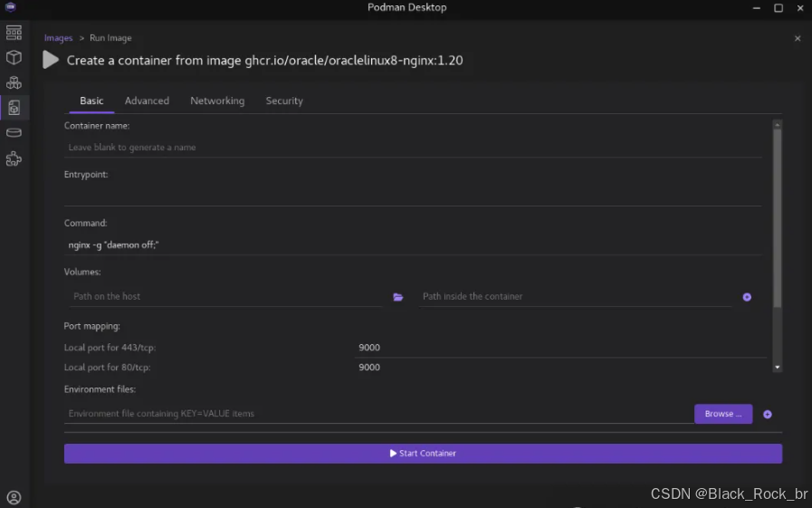Minimize the Podman Desktop window
This screenshot has height=508, width=812.
[x=757, y=8]
